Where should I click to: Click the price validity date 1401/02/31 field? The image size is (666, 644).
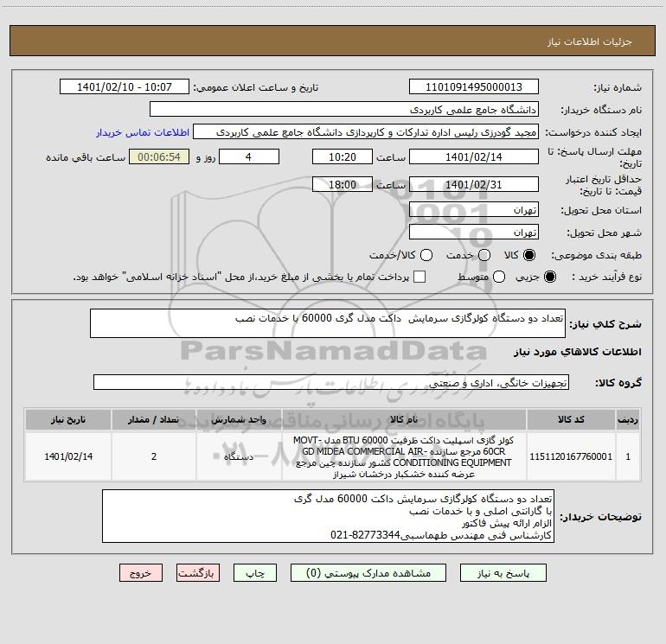point(474,184)
